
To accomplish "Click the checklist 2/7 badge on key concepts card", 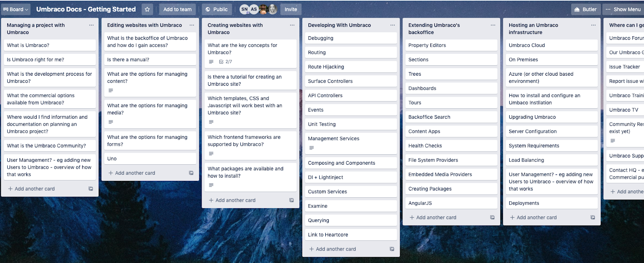I will pos(225,62).
